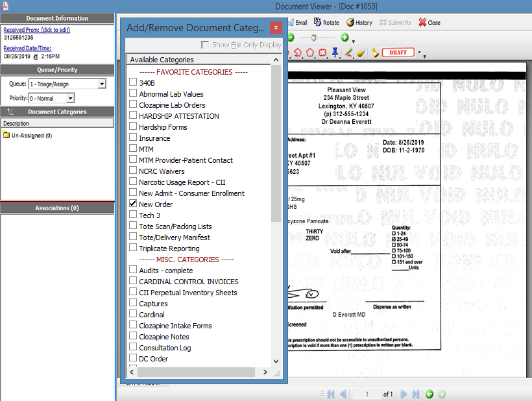Image resolution: width=532 pixels, height=401 pixels.
Task: Check the Insurance category box
Action: coord(133,138)
